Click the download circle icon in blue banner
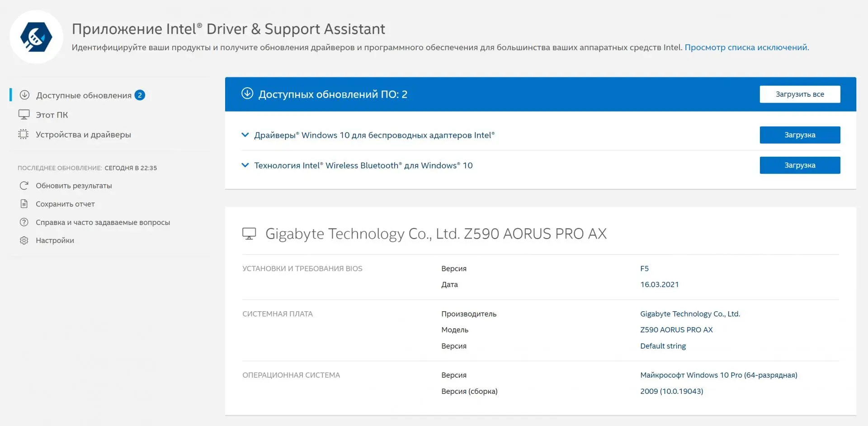This screenshot has width=868, height=426. [247, 93]
